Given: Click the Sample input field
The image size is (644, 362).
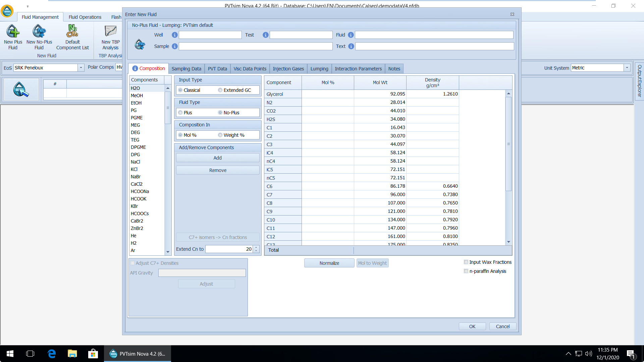Looking at the screenshot, I should pyautogui.click(x=256, y=46).
